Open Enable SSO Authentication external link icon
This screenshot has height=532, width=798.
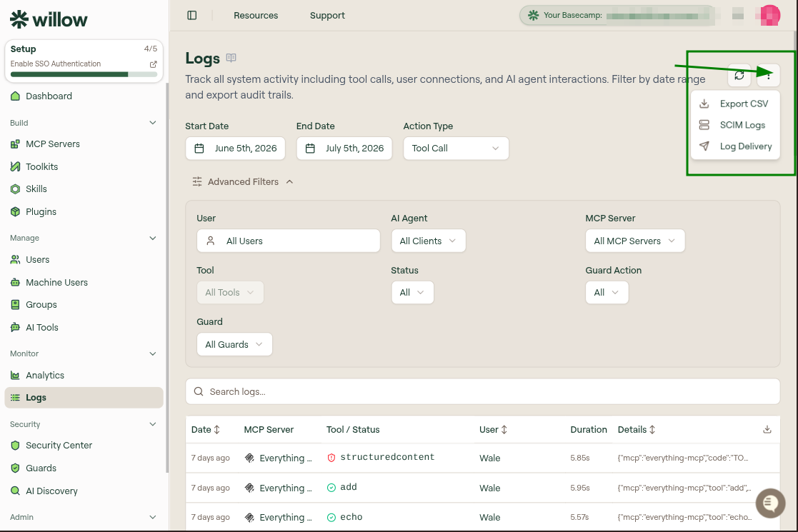pyautogui.click(x=153, y=64)
